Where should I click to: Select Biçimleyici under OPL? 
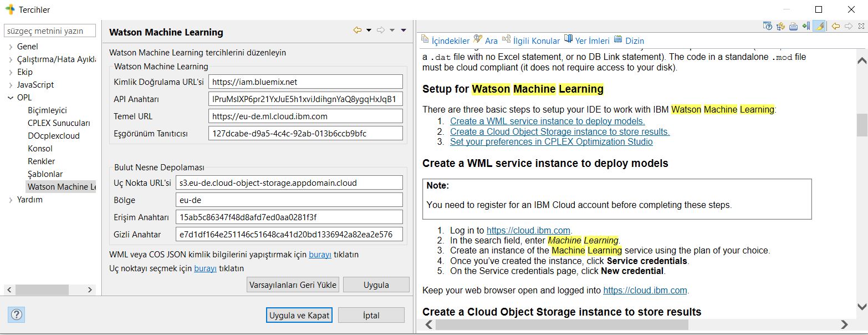click(47, 110)
